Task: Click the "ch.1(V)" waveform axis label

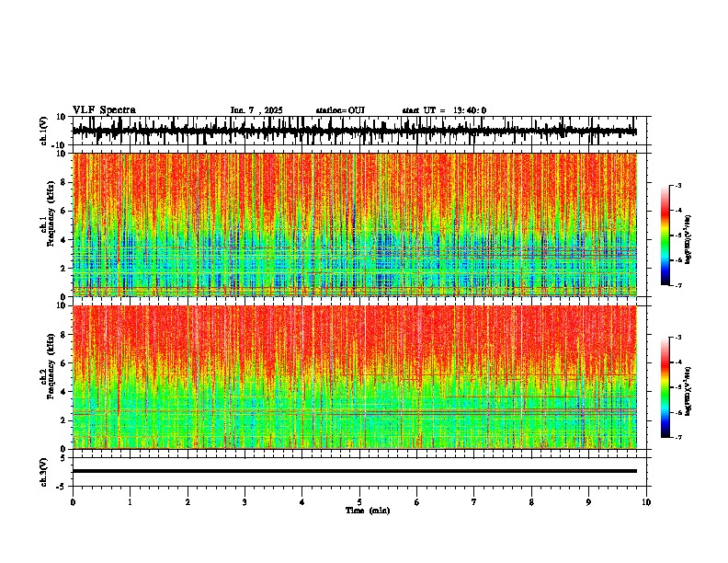Action: coord(44,131)
